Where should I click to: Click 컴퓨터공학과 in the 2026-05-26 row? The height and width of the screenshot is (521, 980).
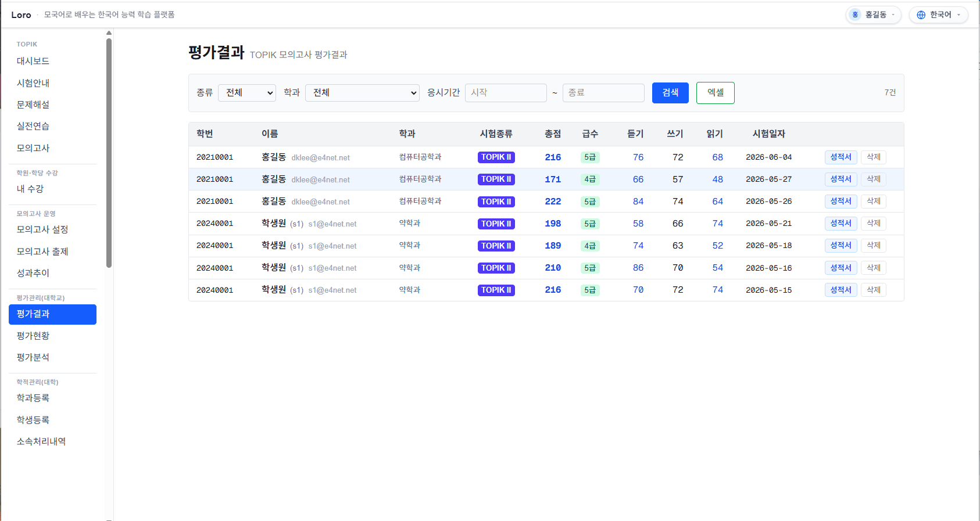click(x=420, y=201)
